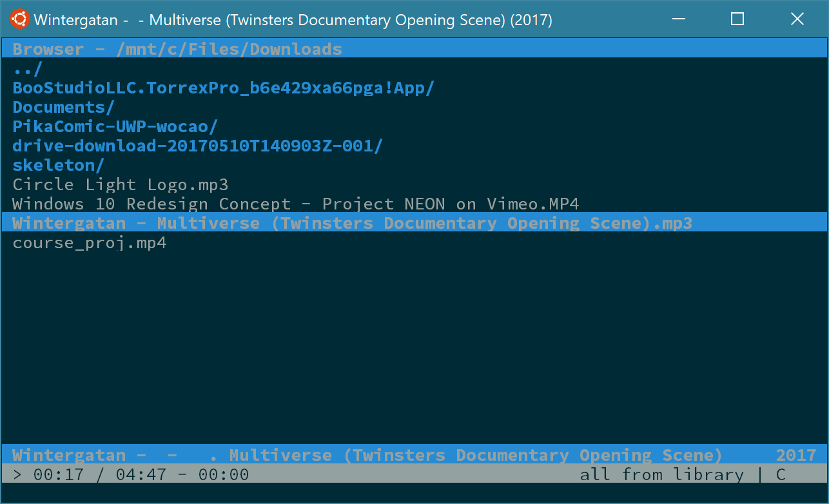Click the playing indicator arrow in status line
Viewport: 829px width, 504px height.
point(17,475)
